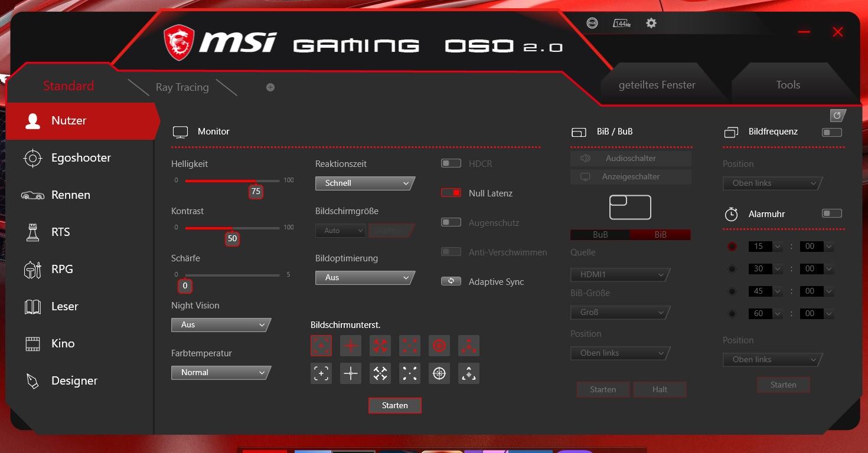Switch to the BuB mode tab
This screenshot has width=868, height=453.
pyautogui.click(x=600, y=235)
